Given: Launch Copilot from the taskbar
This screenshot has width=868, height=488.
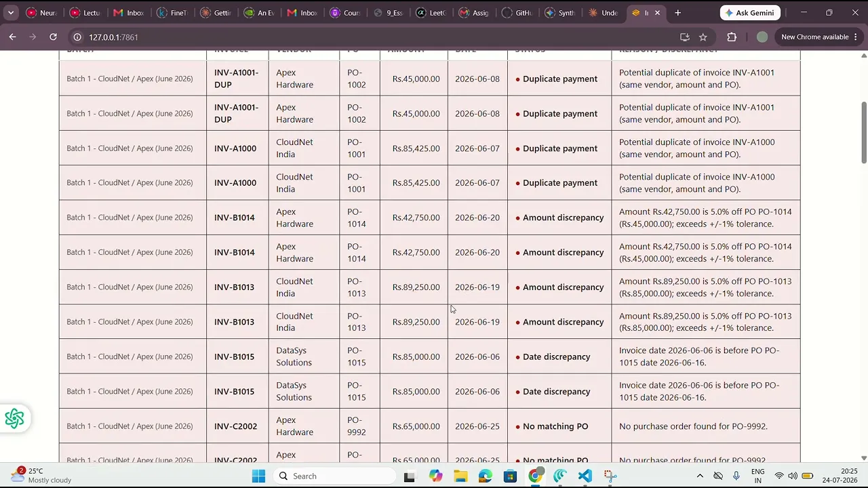Looking at the screenshot, I should 435,476.
